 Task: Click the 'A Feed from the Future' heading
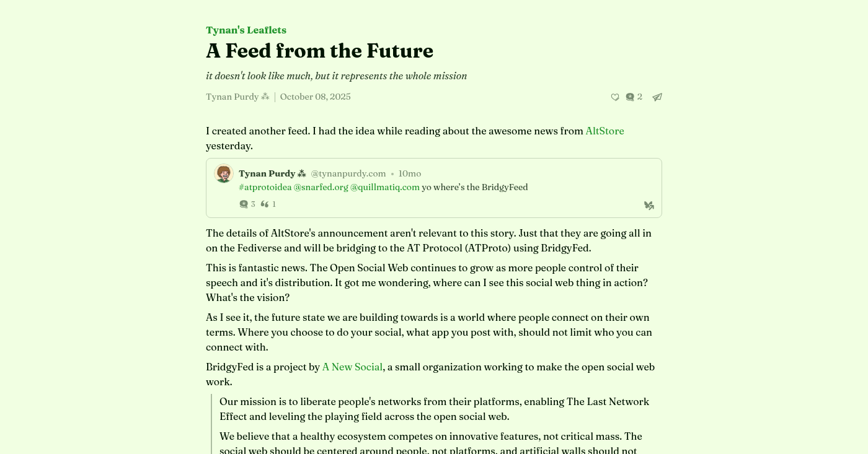click(319, 51)
